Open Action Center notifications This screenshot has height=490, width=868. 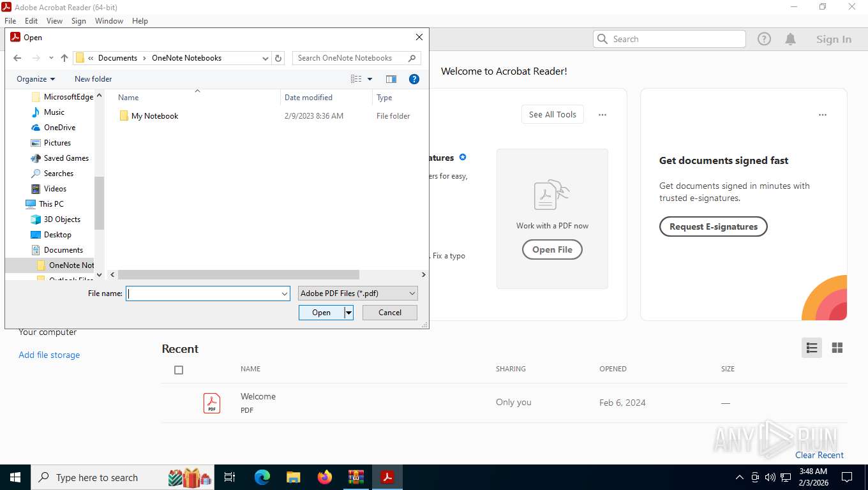coord(847,477)
